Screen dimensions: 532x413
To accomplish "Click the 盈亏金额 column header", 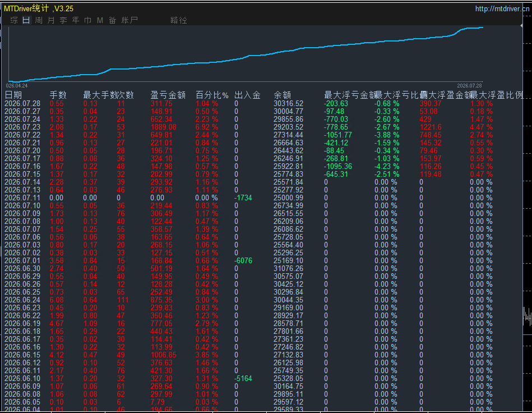I will 168,95.
